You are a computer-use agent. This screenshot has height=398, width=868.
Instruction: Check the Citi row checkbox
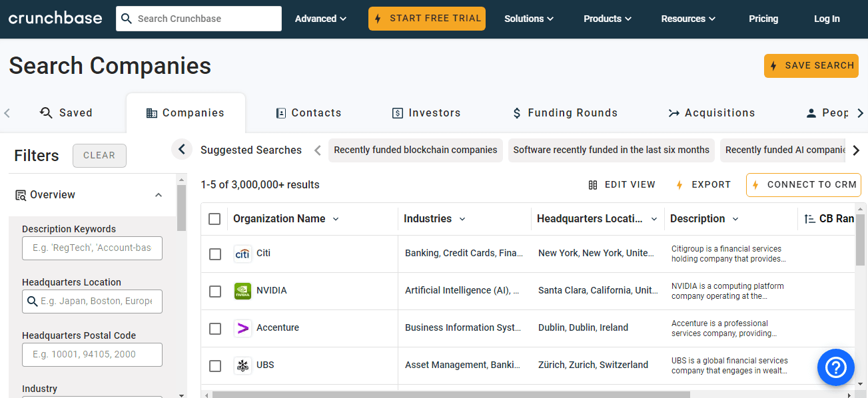215,254
